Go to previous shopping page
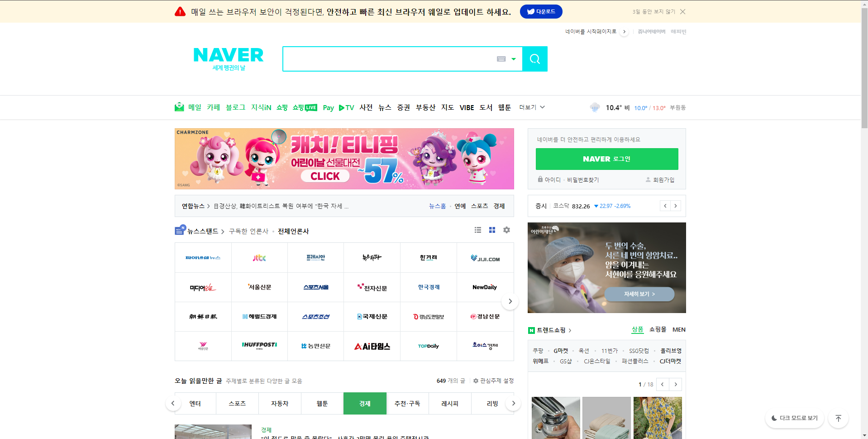 click(663, 385)
